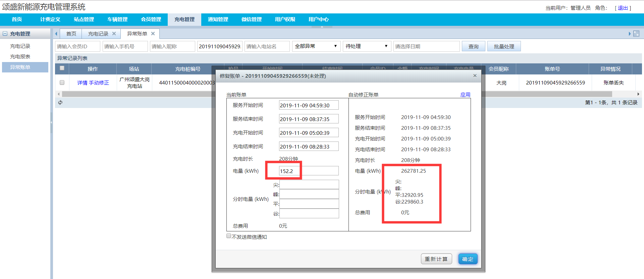
Task: Close the 修复账单 dialog with the X icon
Action: click(475, 76)
